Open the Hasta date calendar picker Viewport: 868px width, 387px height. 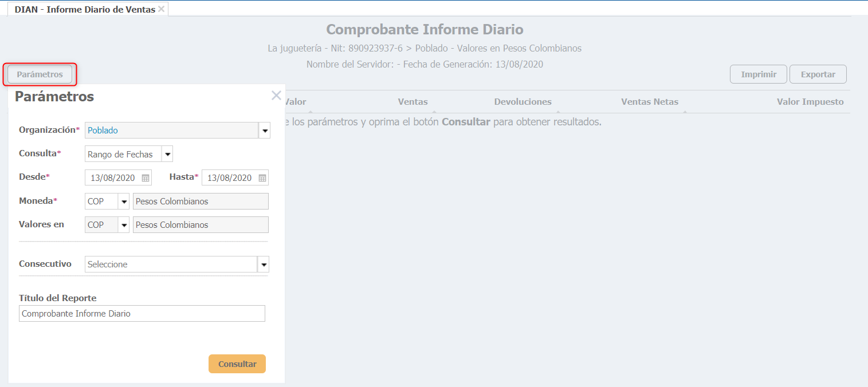262,178
